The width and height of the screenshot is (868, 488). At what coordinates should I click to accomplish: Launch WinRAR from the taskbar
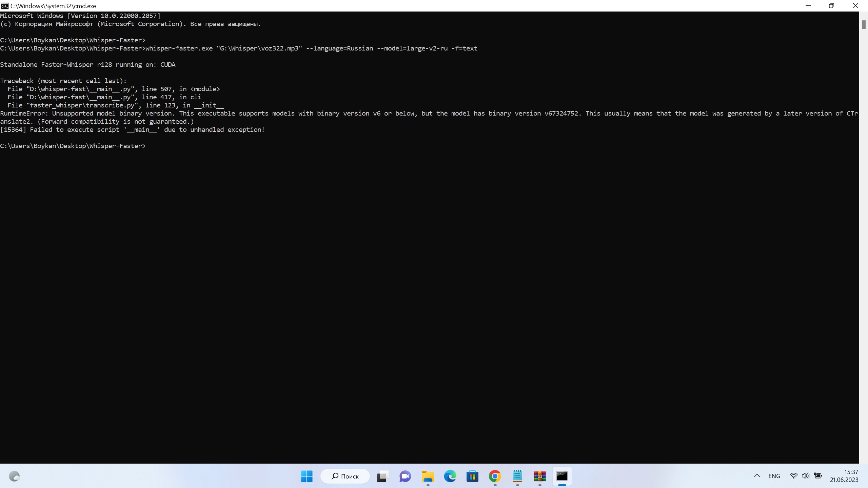click(x=540, y=476)
